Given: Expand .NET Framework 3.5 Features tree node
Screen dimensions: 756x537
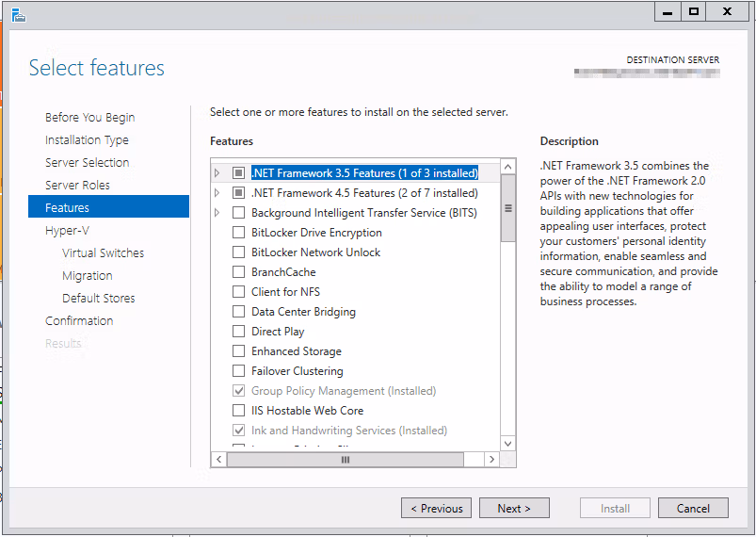Looking at the screenshot, I should click(217, 172).
